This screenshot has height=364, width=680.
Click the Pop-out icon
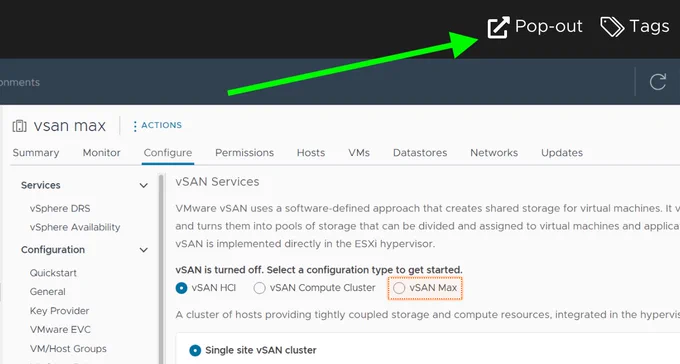coord(498,27)
